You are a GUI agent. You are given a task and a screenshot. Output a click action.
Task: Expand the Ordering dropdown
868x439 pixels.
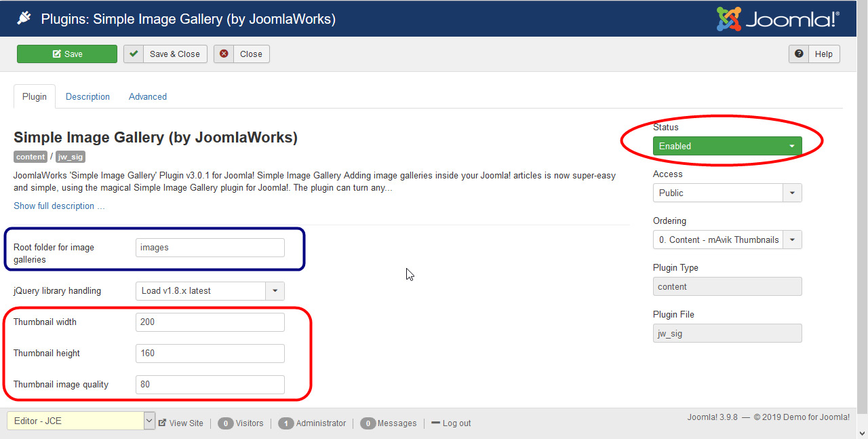tap(792, 240)
